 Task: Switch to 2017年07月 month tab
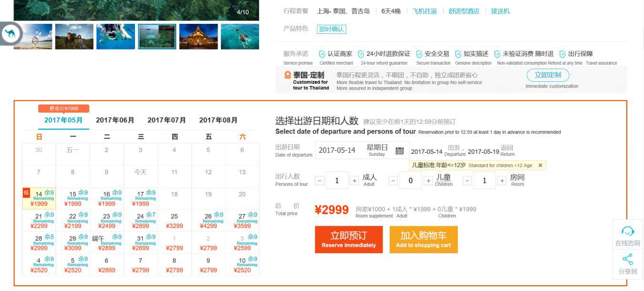tap(166, 120)
